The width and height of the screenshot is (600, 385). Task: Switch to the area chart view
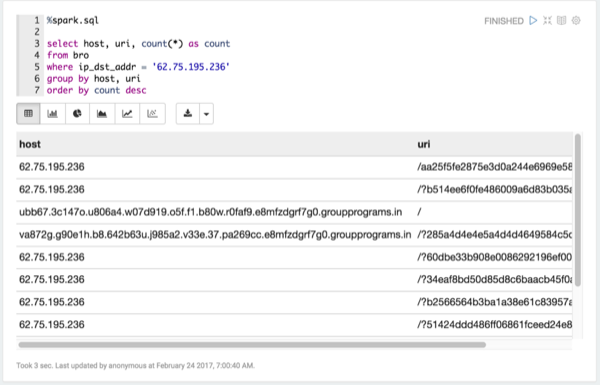point(102,114)
